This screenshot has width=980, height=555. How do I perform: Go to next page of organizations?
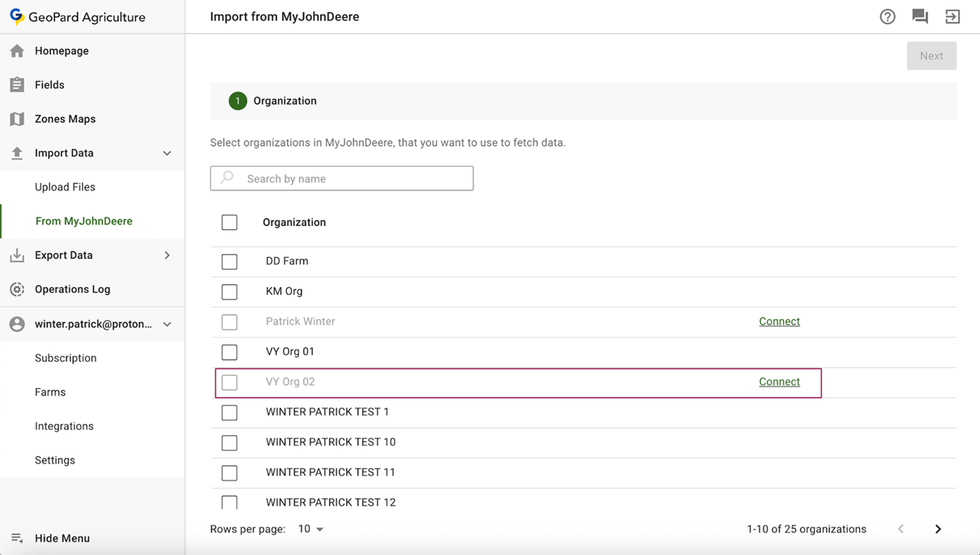938,529
